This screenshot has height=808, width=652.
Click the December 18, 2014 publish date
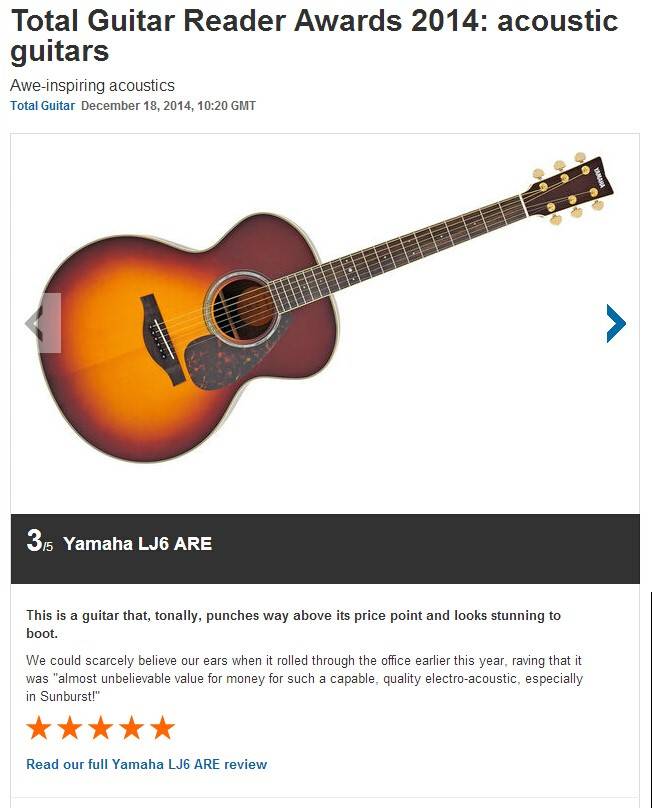[x=167, y=106]
